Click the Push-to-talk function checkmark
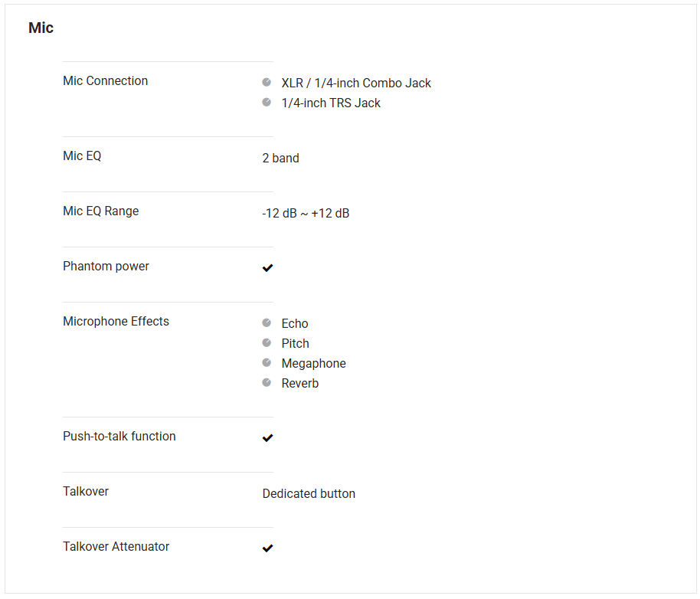This screenshot has height=599, width=700. click(267, 438)
